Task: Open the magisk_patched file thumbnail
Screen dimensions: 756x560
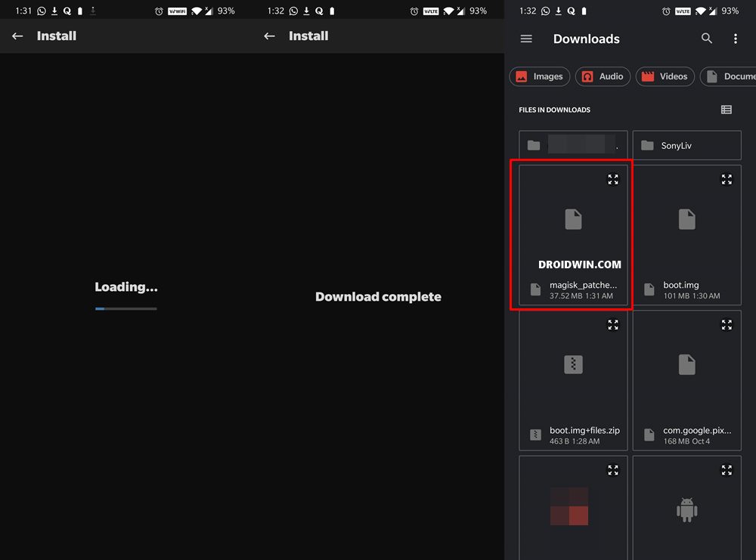Action: (573, 219)
